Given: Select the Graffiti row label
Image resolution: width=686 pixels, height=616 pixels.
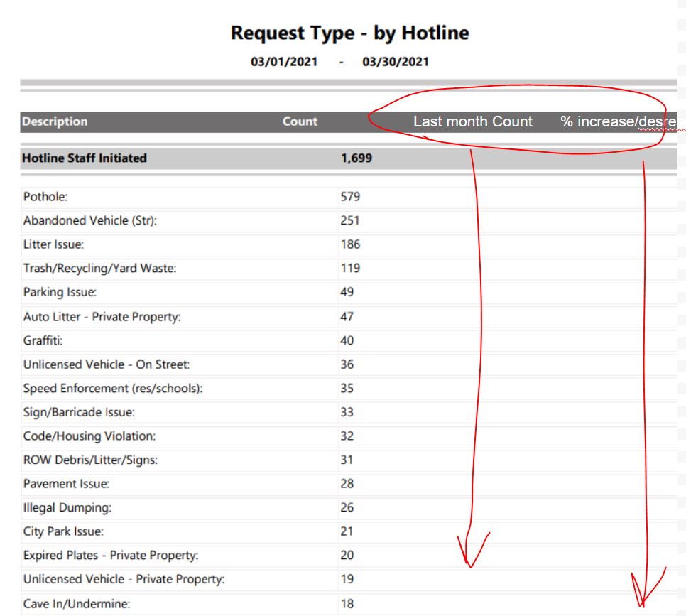Looking at the screenshot, I should pyautogui.click(x=43, y=340).
